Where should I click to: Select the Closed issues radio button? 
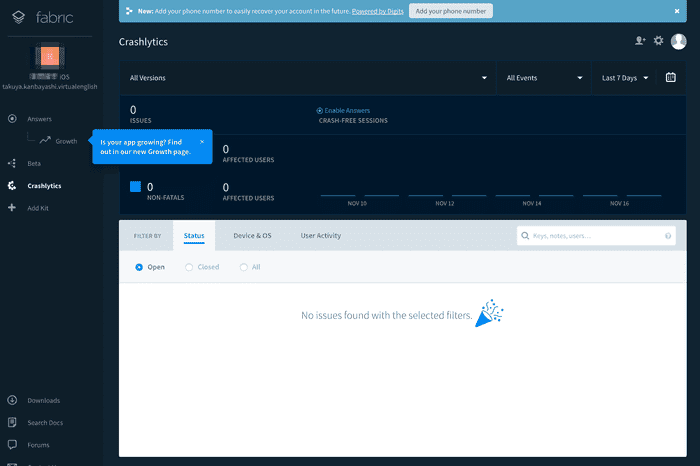189,267
